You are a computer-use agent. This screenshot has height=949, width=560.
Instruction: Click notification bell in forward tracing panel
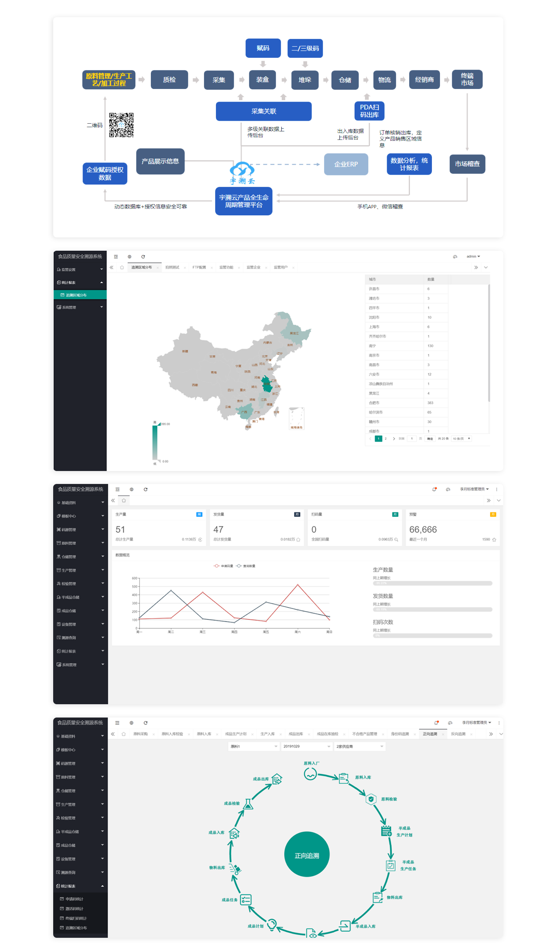coord(436,722)
